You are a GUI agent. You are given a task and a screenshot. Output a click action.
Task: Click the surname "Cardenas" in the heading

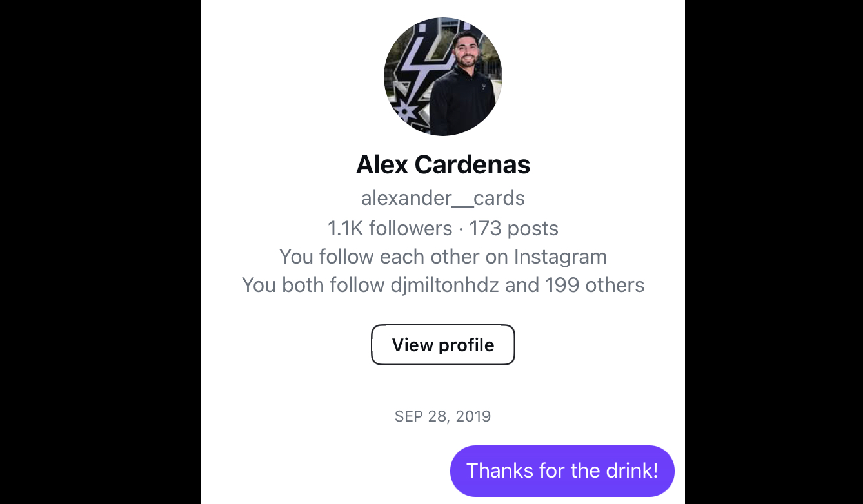(x=472, y=165)
